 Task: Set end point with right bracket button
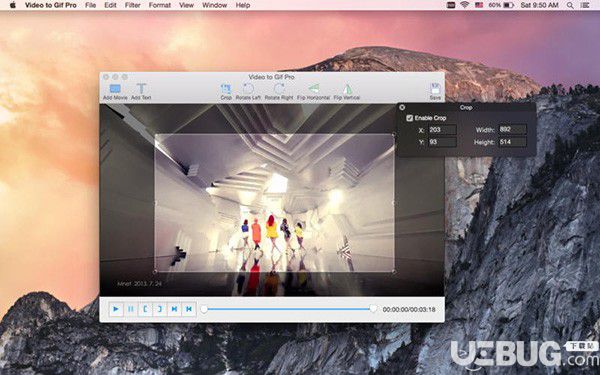(x=160, y=309)
